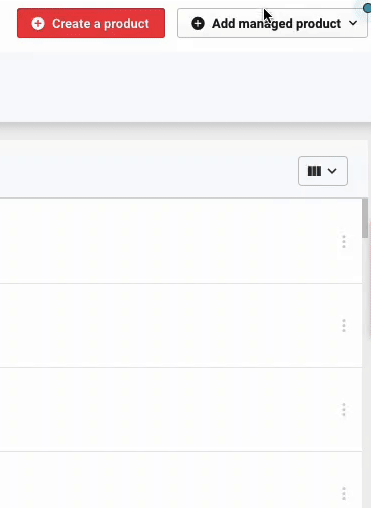Select the fourth row in the product table

pos(181,480)
